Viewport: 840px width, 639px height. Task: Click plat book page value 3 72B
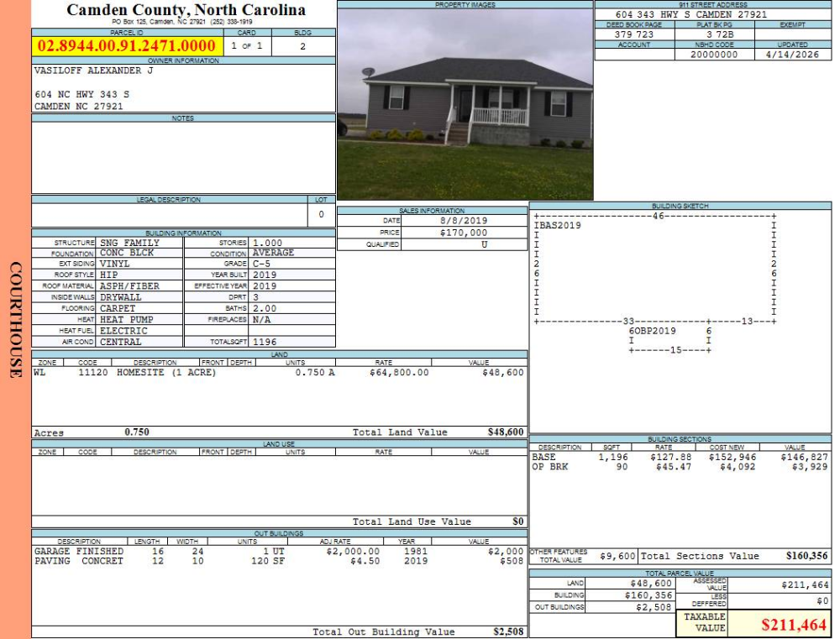720,34
